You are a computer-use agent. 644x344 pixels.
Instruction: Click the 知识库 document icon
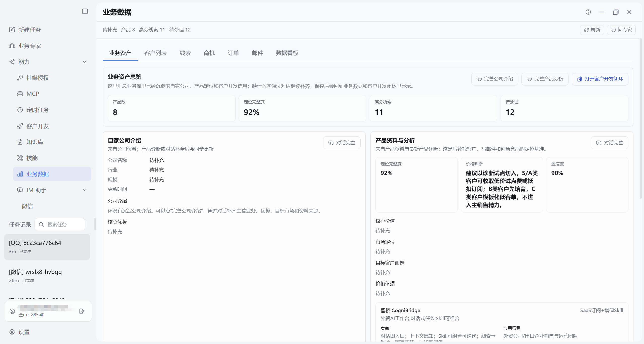(x=20, y=142)
